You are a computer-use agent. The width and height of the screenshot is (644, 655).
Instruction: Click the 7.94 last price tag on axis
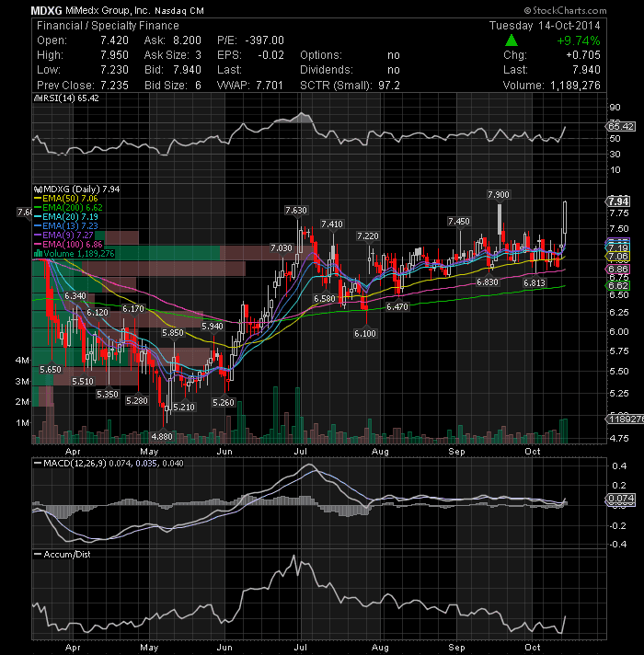pyautogui.click(x=618, y=201)
